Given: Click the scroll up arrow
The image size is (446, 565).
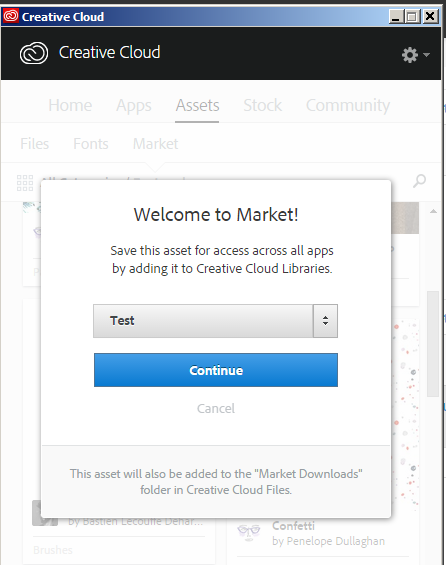Looking at the screenshot, I should [433, 212].
